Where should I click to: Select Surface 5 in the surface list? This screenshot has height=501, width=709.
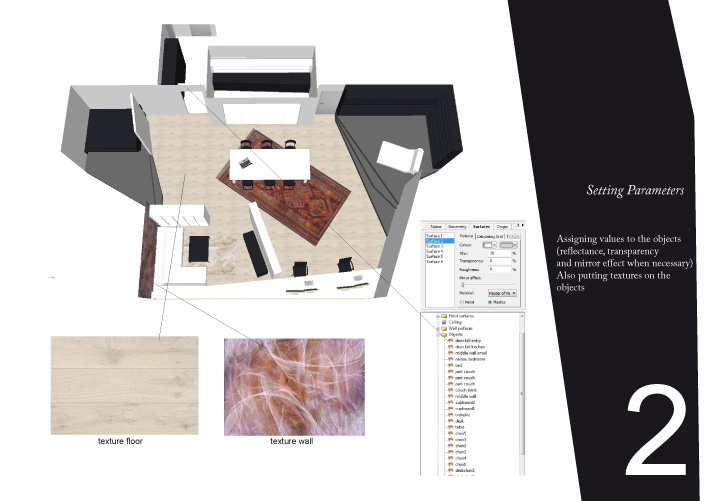click(x=440, y=256)
